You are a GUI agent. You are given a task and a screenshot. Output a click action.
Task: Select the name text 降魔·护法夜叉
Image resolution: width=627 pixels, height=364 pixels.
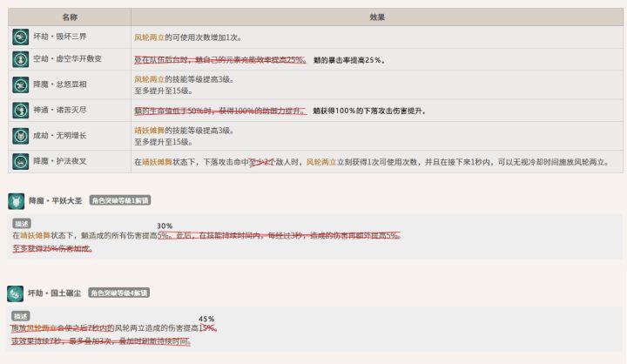point(60,161)
